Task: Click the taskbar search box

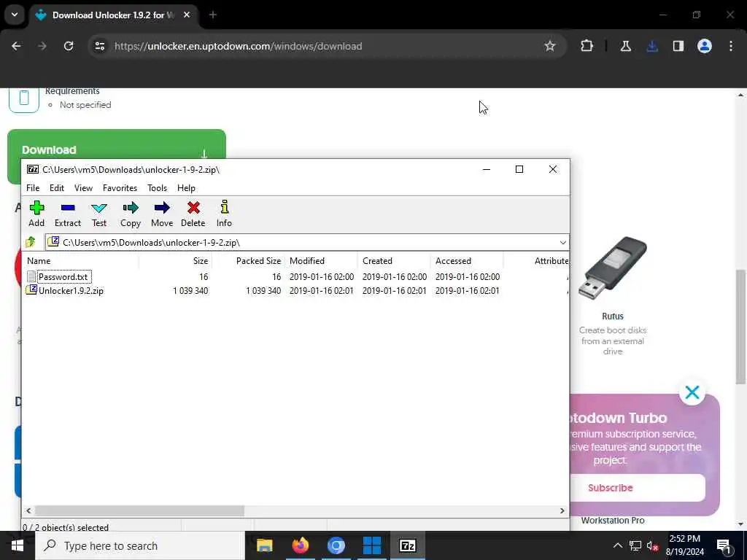Action: pyautogui.click(x=140, y=545)
